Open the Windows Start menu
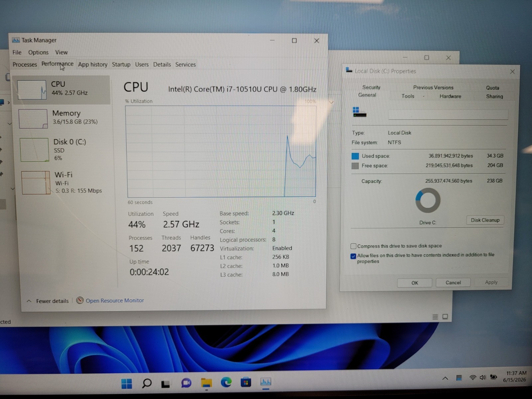 127,383
